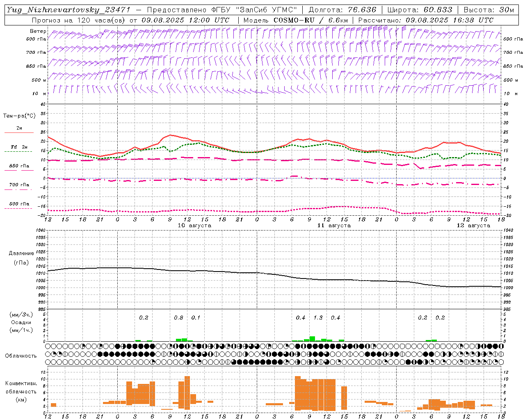Click the Высота: 30м header value

(488, 10)
